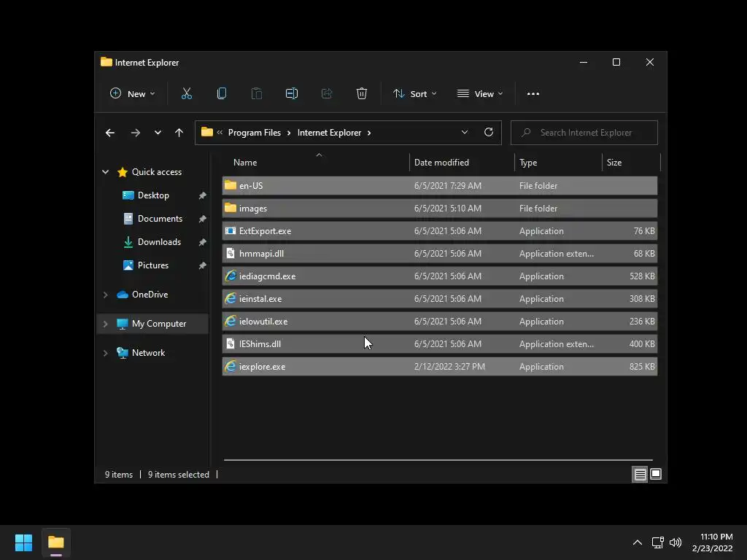Select the ieinstal.exe file name
Screen dimensions: 747x560
[260, 298]
